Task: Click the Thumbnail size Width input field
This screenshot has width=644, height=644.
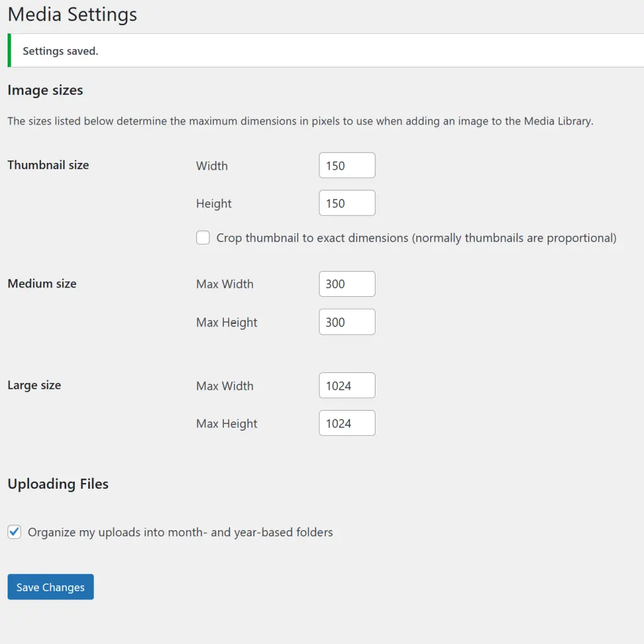Action: 347,165
